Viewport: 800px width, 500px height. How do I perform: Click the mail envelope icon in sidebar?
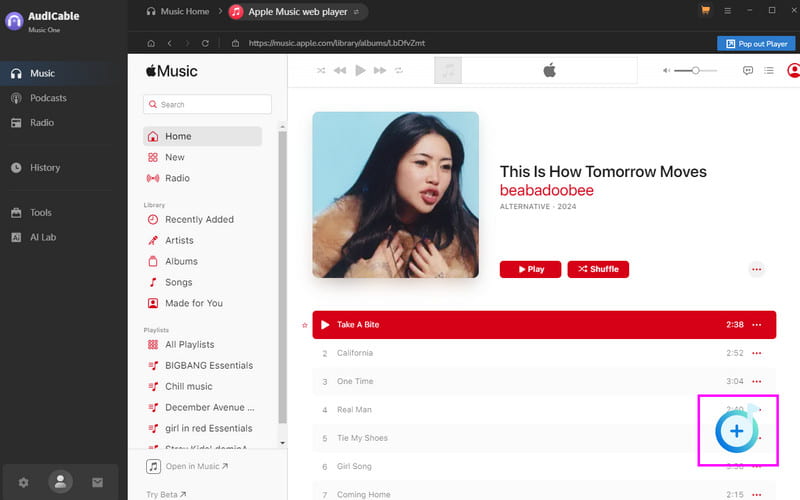[x=97, y=482]
